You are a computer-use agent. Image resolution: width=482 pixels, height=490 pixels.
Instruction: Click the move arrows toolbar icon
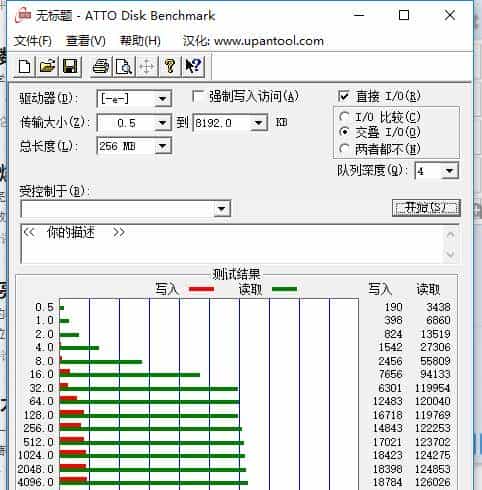147,67
